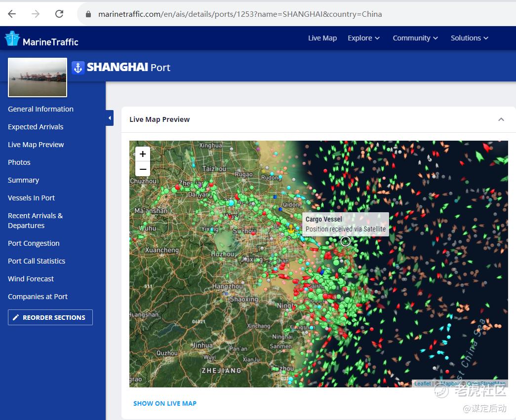Click the SHOW ON LIVE MAP link
The width and height of the screenshot is (516, 420).
(165, 403)
